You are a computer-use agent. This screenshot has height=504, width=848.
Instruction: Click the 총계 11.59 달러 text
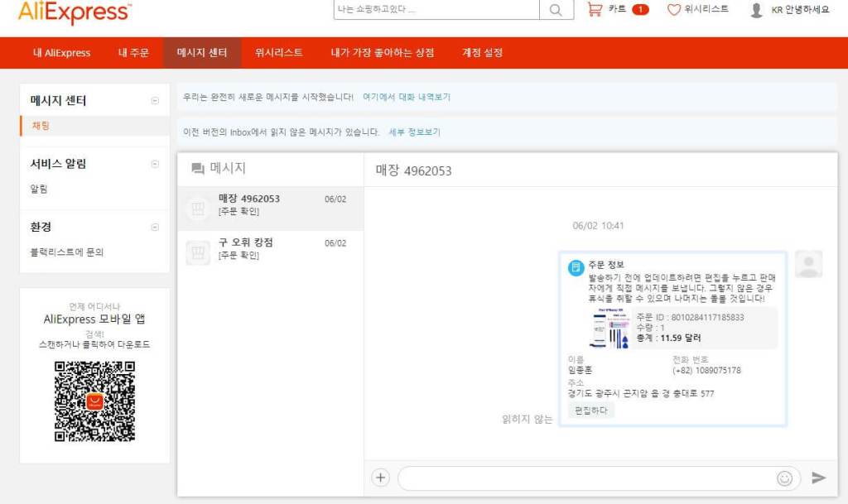tap(668, 338)
